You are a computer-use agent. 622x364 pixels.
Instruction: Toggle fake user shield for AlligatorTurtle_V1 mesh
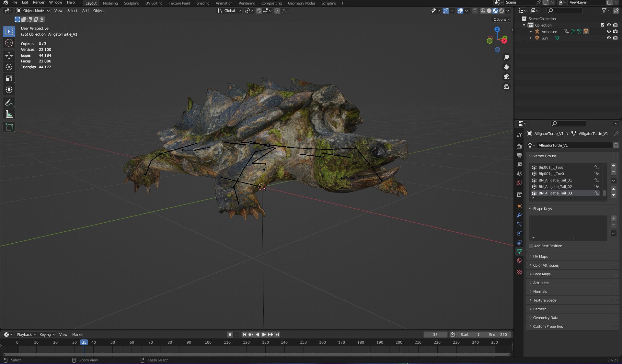(x=616, y=145)
